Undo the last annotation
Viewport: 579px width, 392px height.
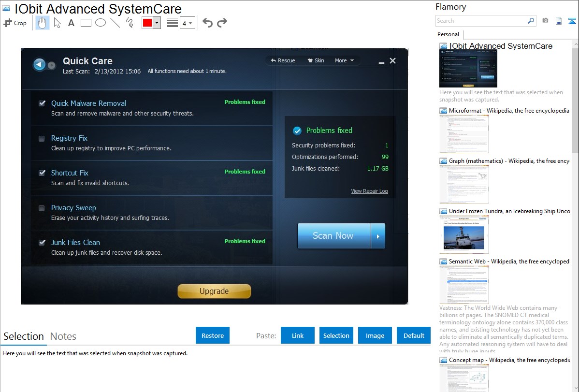[x=207, y=23]
